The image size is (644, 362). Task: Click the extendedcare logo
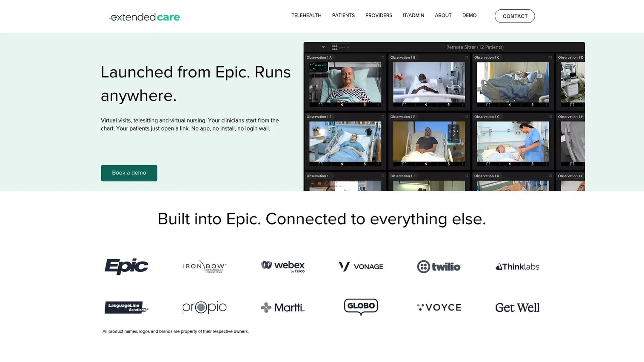[x=145, y=17]
